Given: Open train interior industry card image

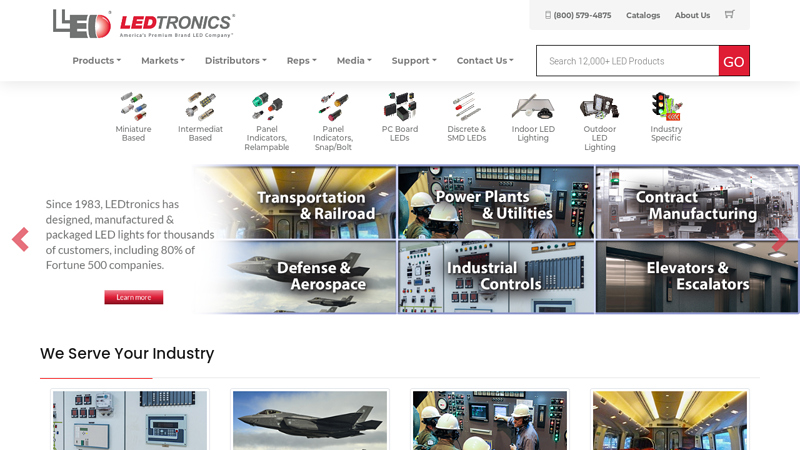Looking at the screenshot, I should [670, 420].
